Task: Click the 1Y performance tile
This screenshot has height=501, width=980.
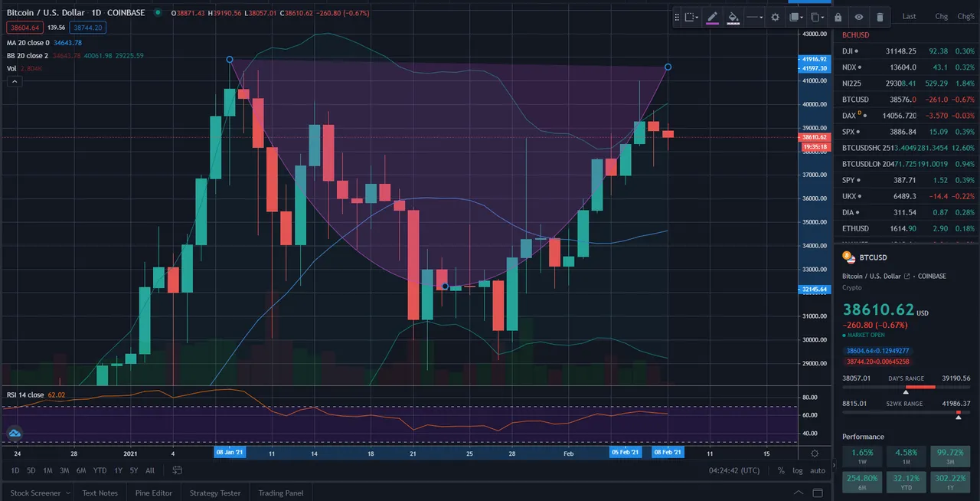Action: [950, 482]
